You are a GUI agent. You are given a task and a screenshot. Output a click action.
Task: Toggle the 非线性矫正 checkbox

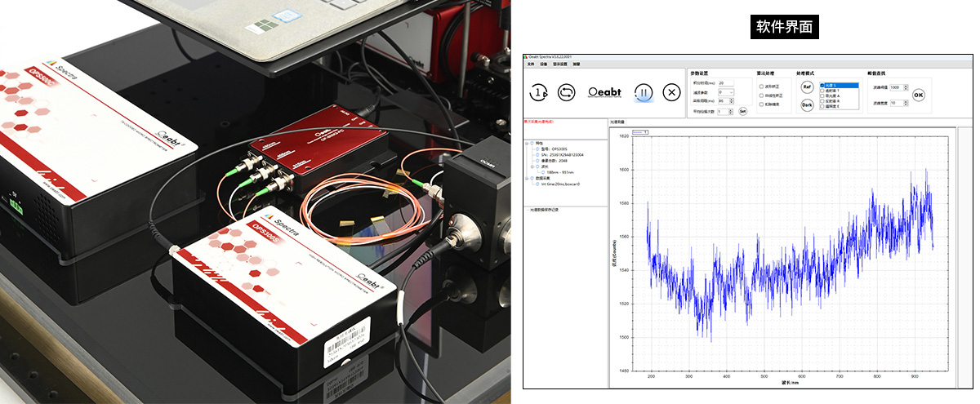(x=762, y=95)
